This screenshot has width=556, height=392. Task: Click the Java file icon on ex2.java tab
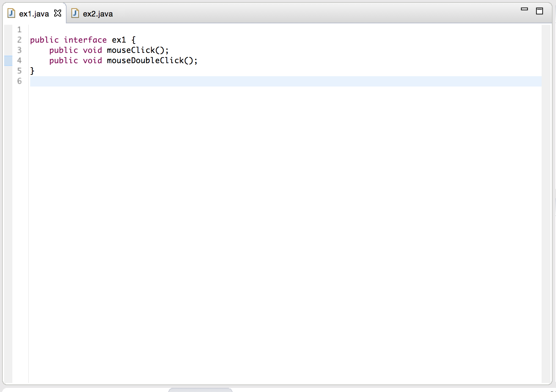coord(75,13)
